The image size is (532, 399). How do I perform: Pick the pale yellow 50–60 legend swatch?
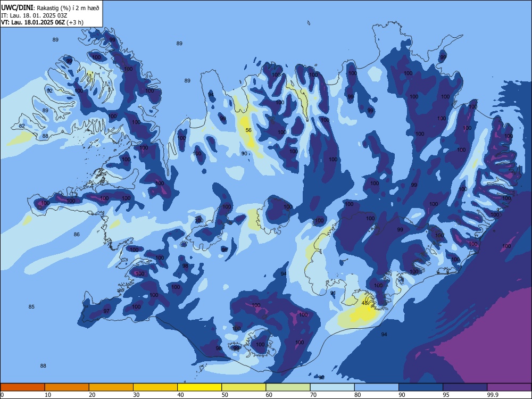click(x=244, y=387)
